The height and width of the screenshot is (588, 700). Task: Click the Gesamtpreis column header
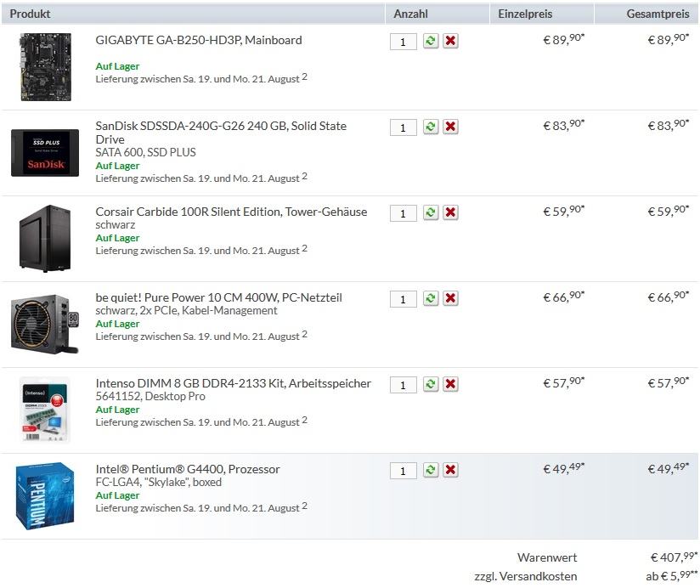click(658, 14)
